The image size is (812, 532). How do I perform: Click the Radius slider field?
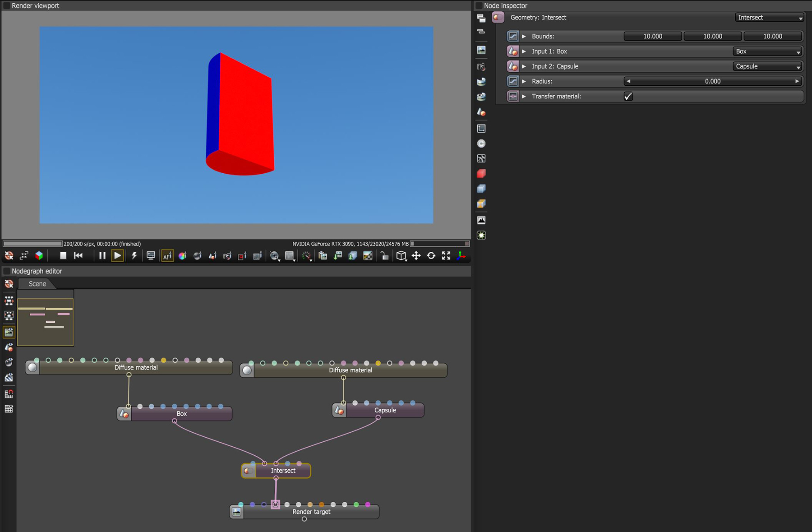[x=713, y=81]
